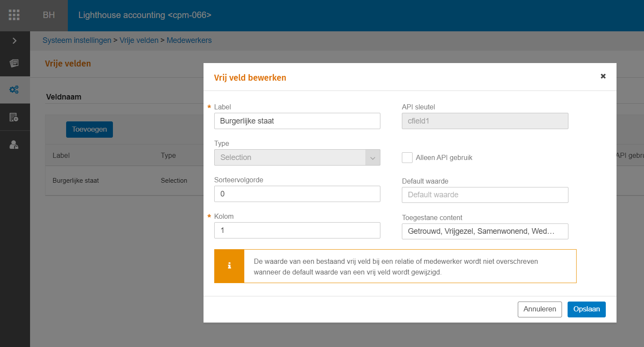Close the Vrij veld bewerken dialog
Viewport: 644px width, 347px height.
[x=603, y=76]
